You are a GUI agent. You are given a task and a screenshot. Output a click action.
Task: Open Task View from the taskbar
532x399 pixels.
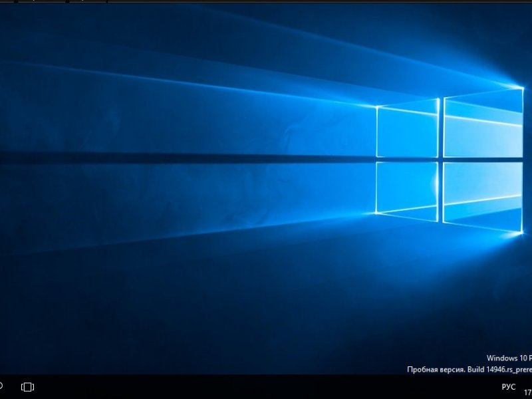pyautogui.click(x=27, y=387)
